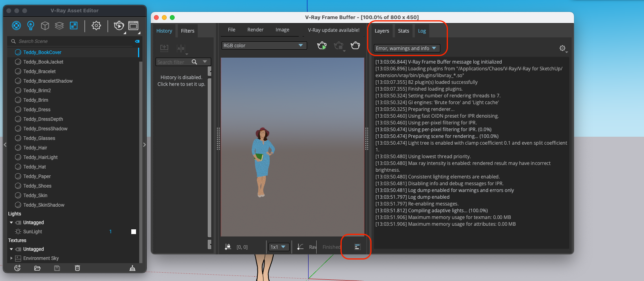The width and height of the screenshot is (644, 281).
Task: Open the Materials category in Asset Editor
Action: point(16,26)
